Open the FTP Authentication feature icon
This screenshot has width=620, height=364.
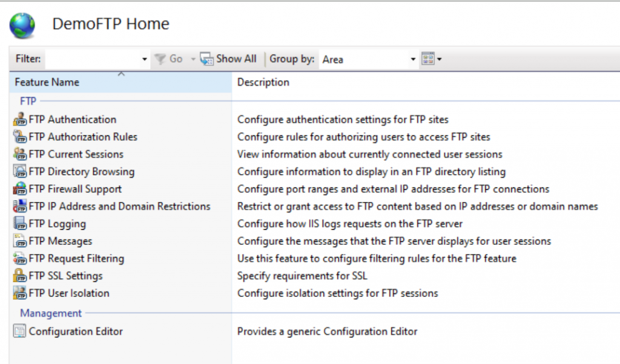pyautogui.click(x=20, y=120)
